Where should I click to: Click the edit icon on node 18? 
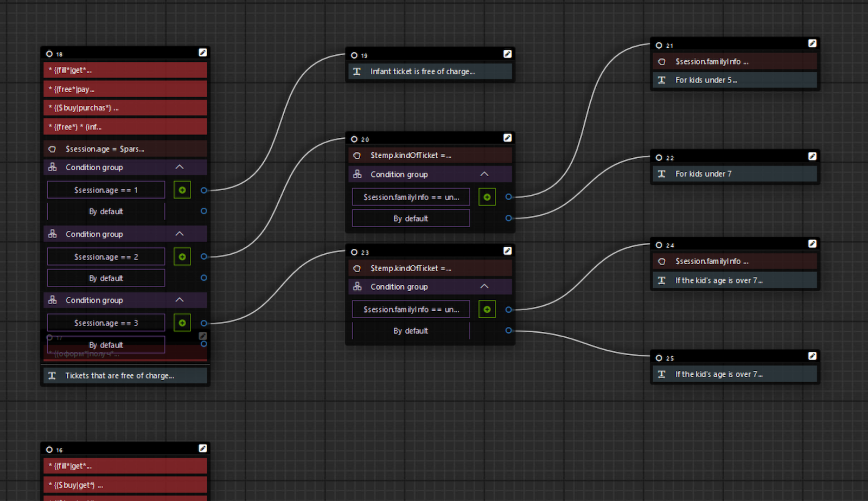pos(202,53)
